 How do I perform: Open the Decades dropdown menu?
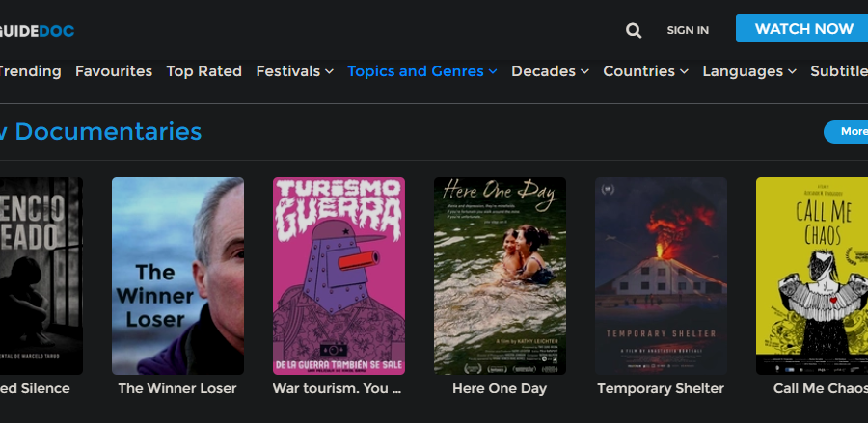click(x=550, y=71)
